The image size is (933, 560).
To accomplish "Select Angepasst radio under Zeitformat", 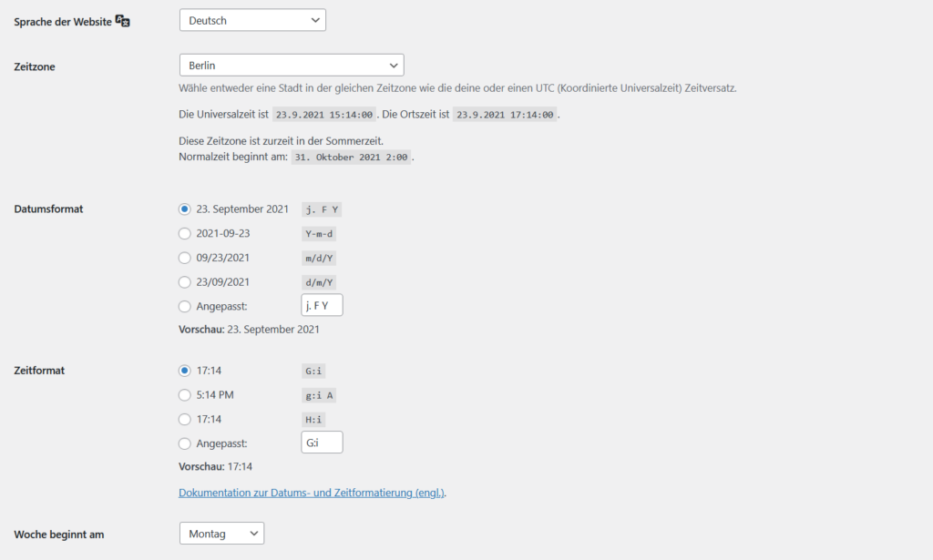I will click(184, 444).
